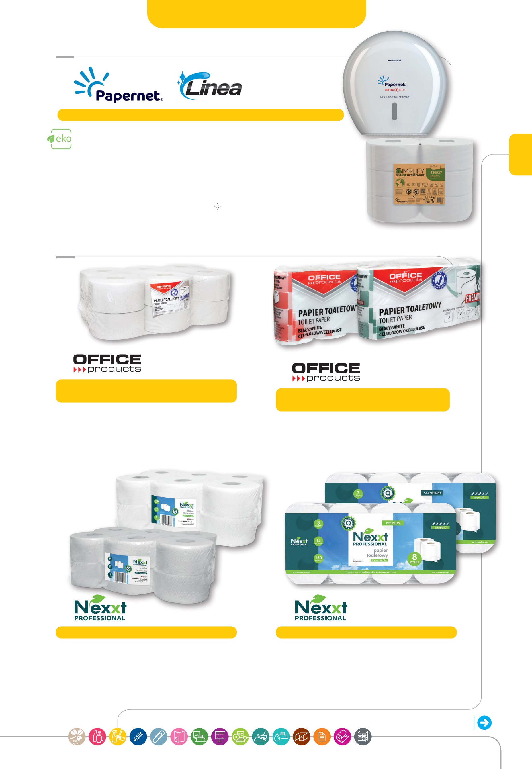The image size is (532, 769).
Task: Click the Papernet brand logo
Action: point(118,84)
